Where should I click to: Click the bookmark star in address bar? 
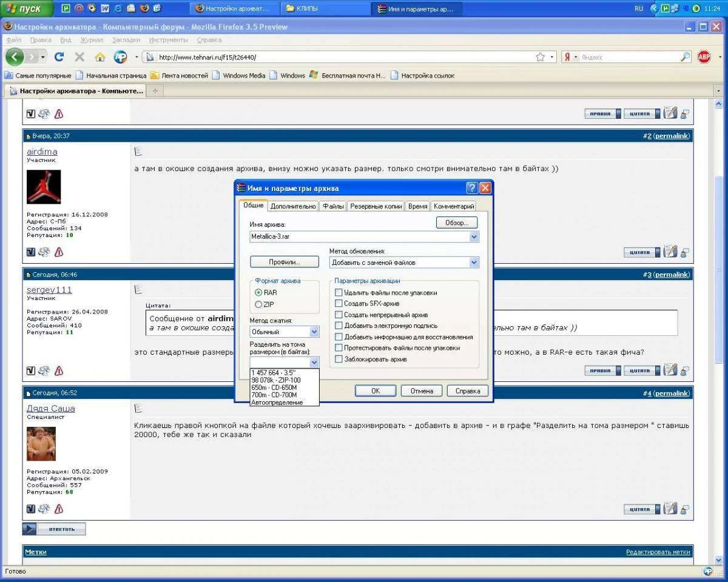click(x=540, y=57)
